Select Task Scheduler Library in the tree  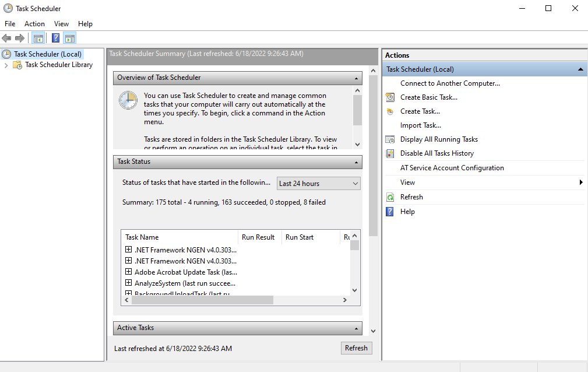click(x=59, y=65)
